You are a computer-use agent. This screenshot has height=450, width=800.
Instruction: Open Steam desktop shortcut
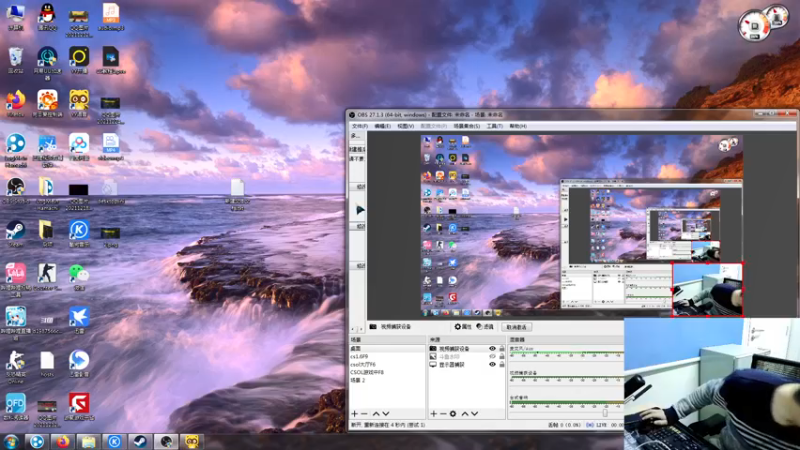16,234
